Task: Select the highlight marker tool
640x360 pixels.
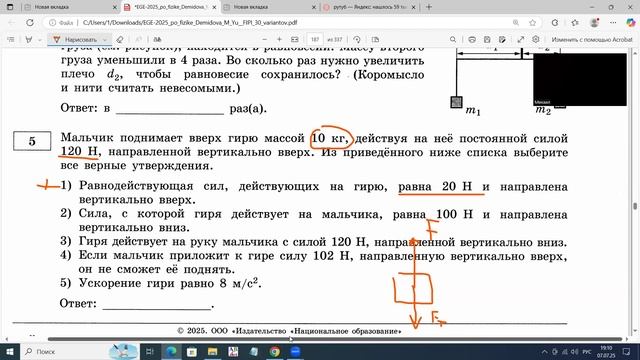Action: [29, 40]
